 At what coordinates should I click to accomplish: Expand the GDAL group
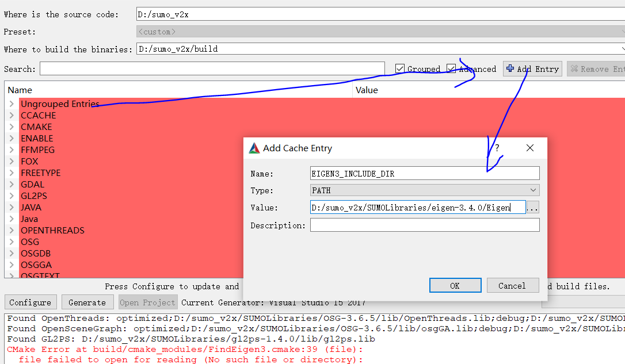(x=12, y=185)
